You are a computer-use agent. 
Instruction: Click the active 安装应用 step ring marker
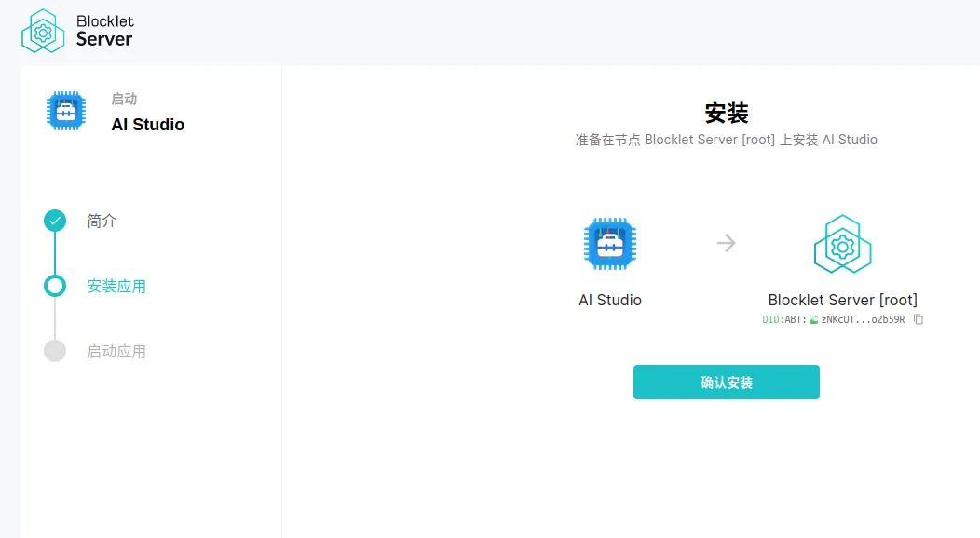[x=55, y=286]
